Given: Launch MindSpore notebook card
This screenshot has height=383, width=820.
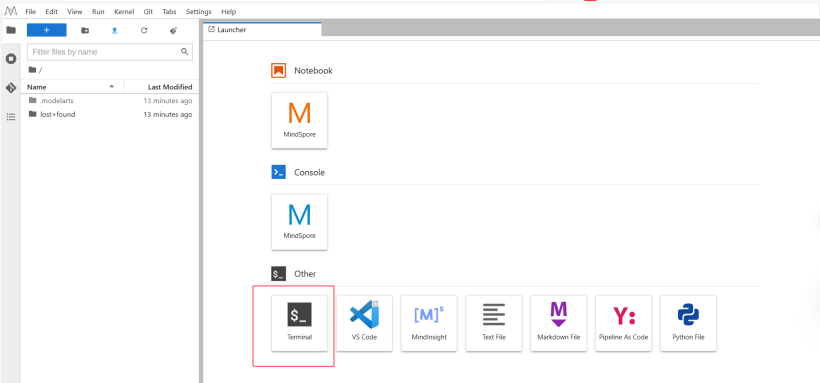Looking at the screenshot, I should click(300, 120).
